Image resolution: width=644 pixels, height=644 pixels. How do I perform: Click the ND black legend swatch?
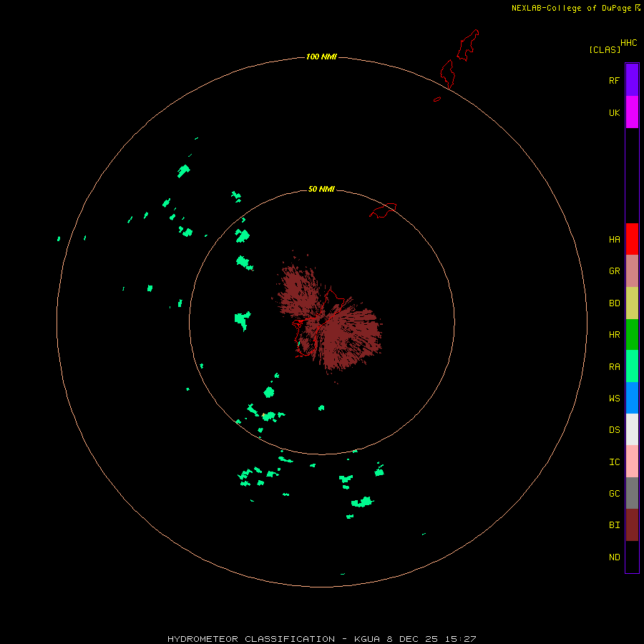[x=632, y=557]
